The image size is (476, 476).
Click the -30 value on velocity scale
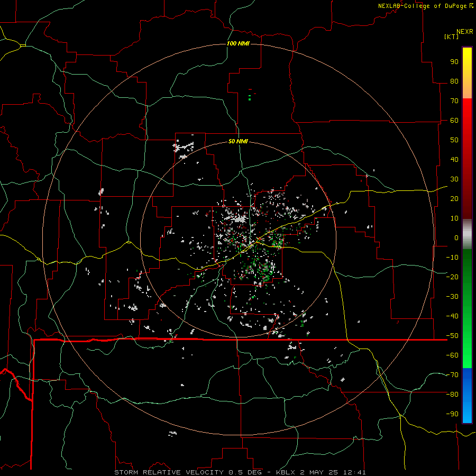(x=452, y=297)
